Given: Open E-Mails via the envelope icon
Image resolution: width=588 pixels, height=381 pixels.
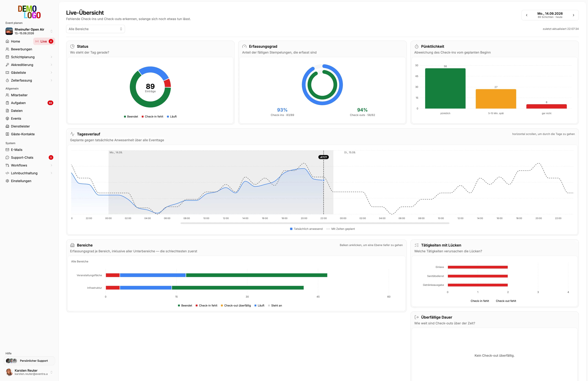Looking at the screenshot, I should pyautogui.click(x=7, y=150).
